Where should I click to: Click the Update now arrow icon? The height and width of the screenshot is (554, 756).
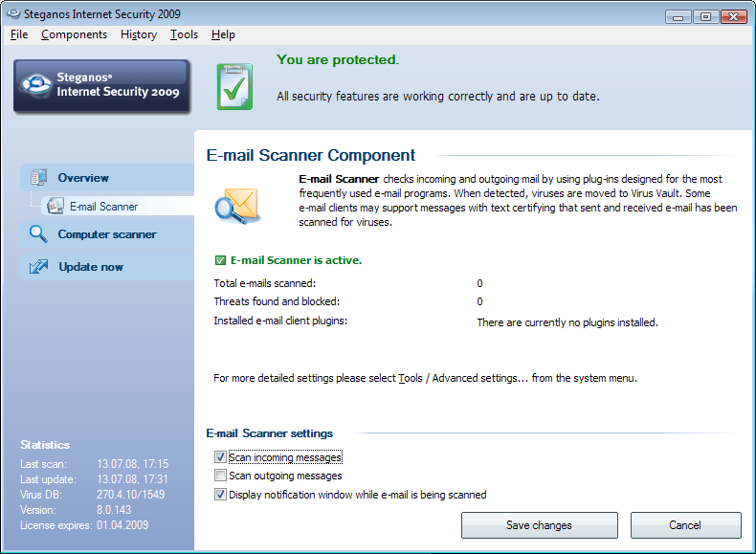(x=38, y=266)
